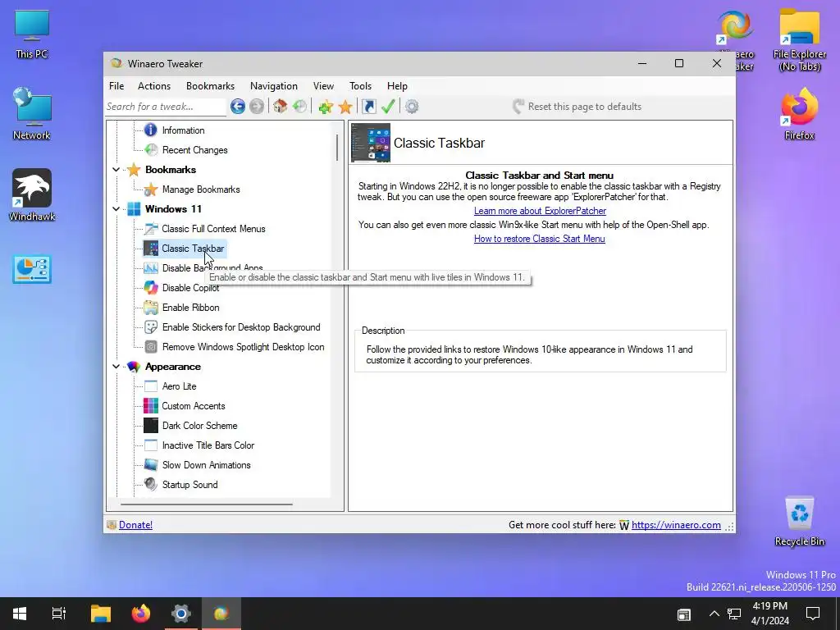Screen dimensions: 840x630
Task: Open Manage Bookmarks tree item
Action: [x=201, y=189]
